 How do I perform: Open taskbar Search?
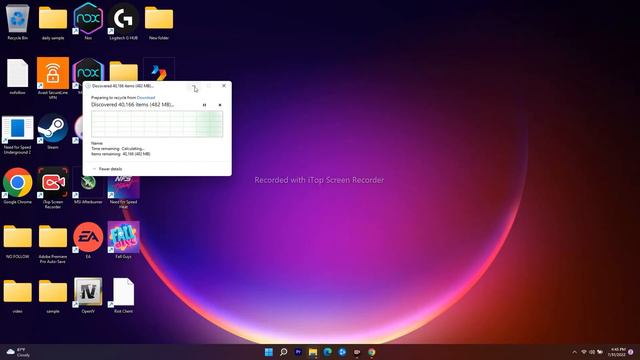(x=283, y=352)
